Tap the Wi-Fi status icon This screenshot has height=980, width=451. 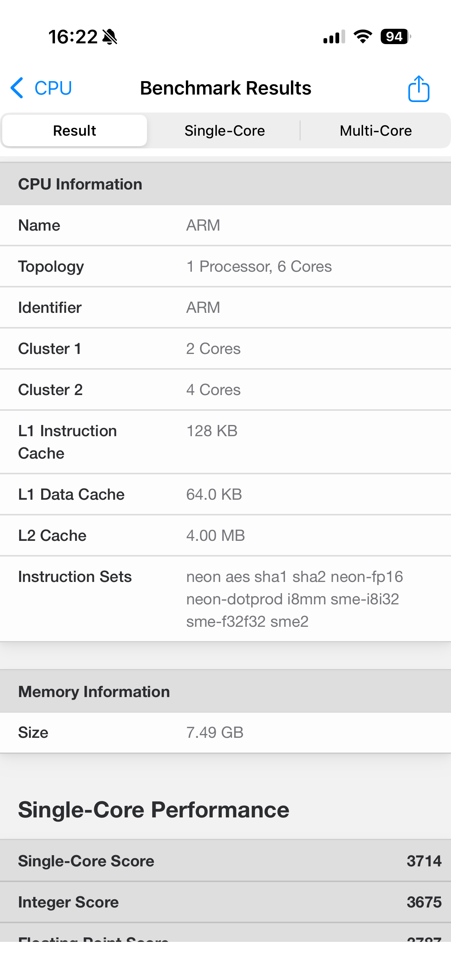pos(363,37)
